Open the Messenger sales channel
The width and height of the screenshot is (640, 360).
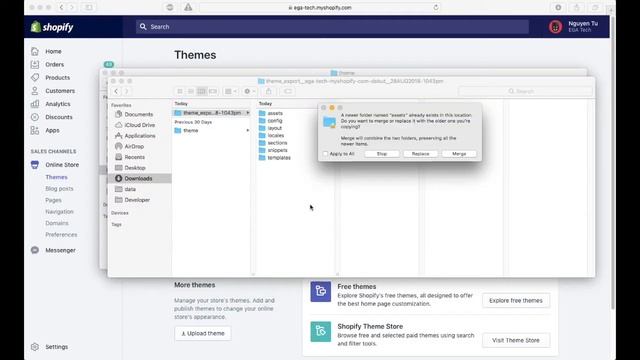pyautogui.click(x=60, y=250)
